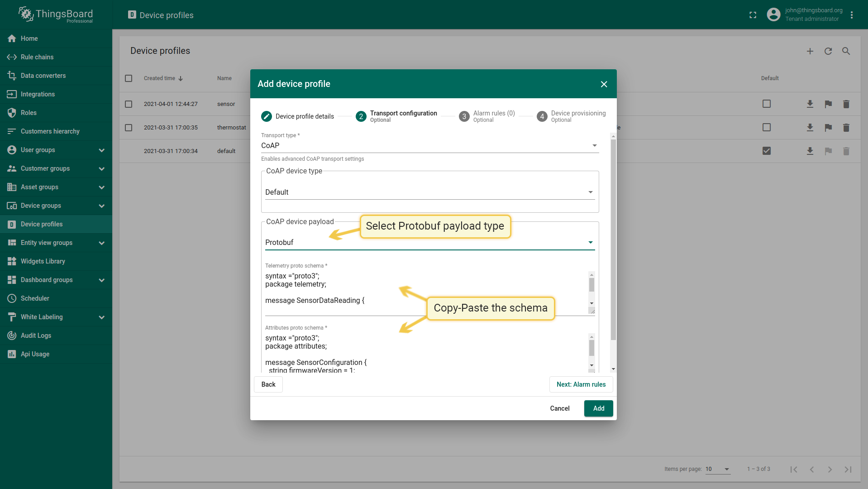Screen dimensions: 868x489
Task: Click the Api Usage chart icon
Action: coord(12,354)
